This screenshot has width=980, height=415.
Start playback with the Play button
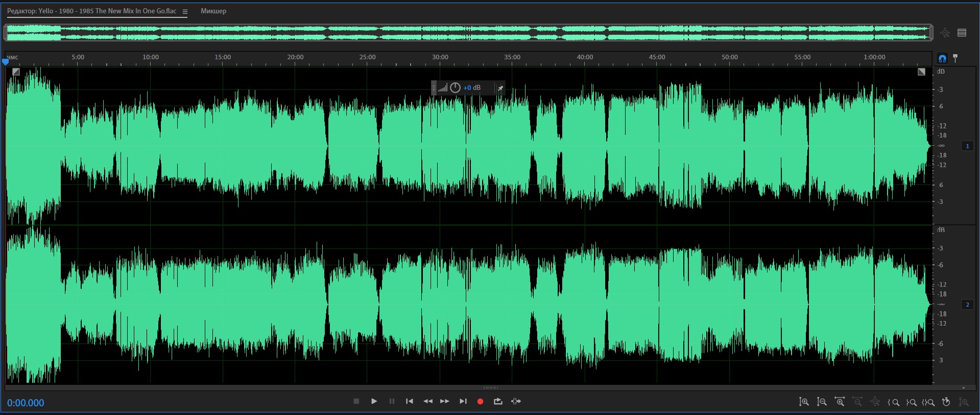[374, 401]
